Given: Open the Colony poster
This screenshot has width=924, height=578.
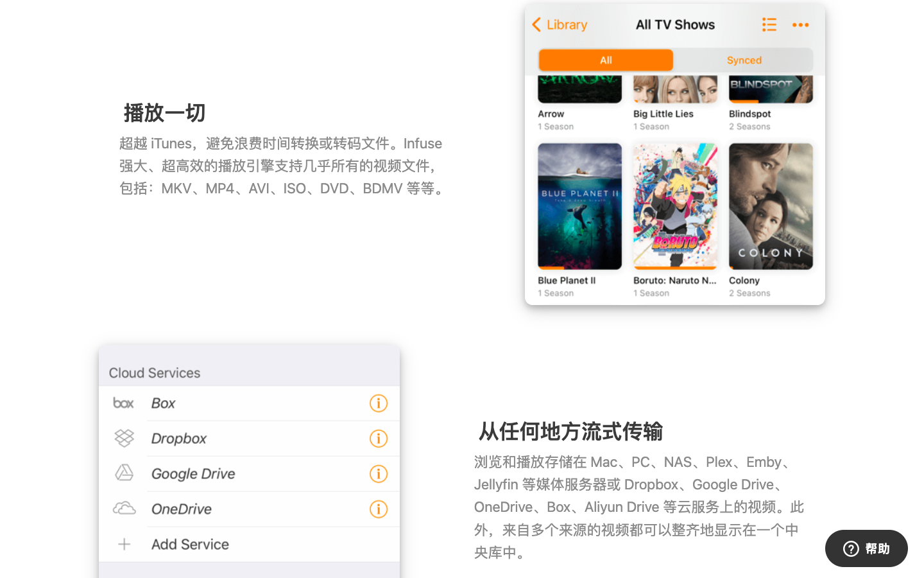Looking at the screenshot, I should (x=771, y=206).
